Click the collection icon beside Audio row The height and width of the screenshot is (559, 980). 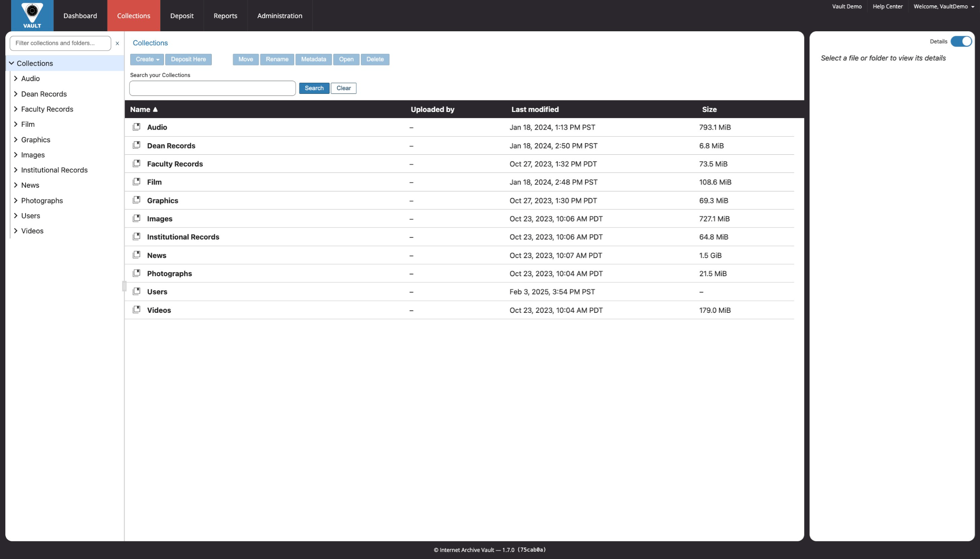(136, 127)
